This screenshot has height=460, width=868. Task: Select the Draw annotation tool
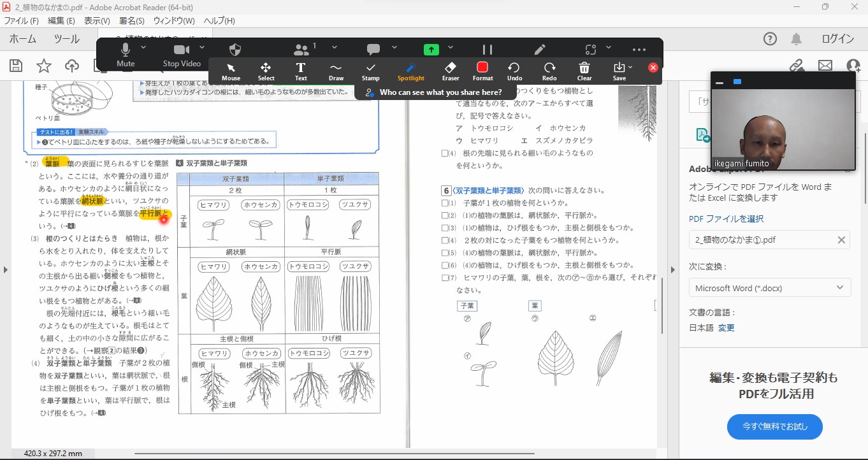(336, 71)
